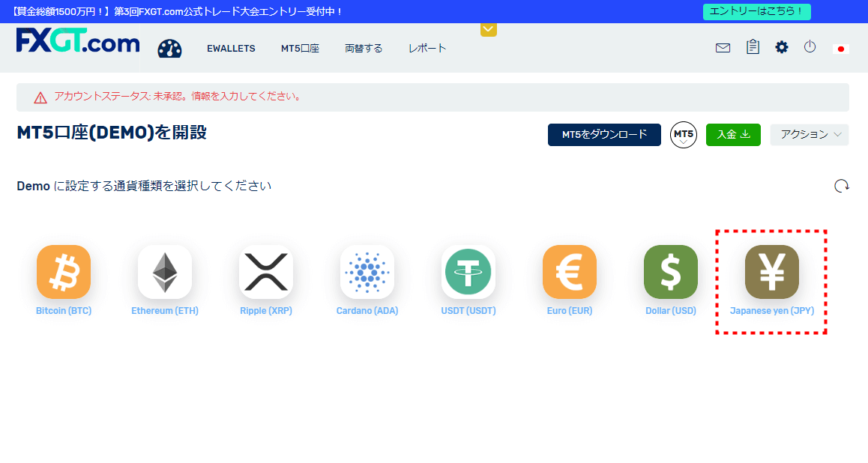The width and height of the screenshot is (868, 463).
Task: Expand the yellow chevron banner toggle
Action: coord(488,30)
